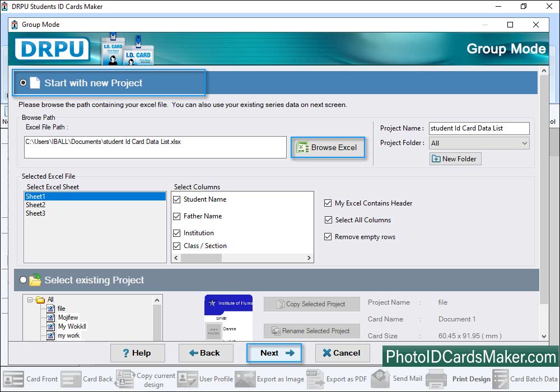The image size is (560, 392).
Task: Collapse the All folder tree node
Action: point(30,300)
